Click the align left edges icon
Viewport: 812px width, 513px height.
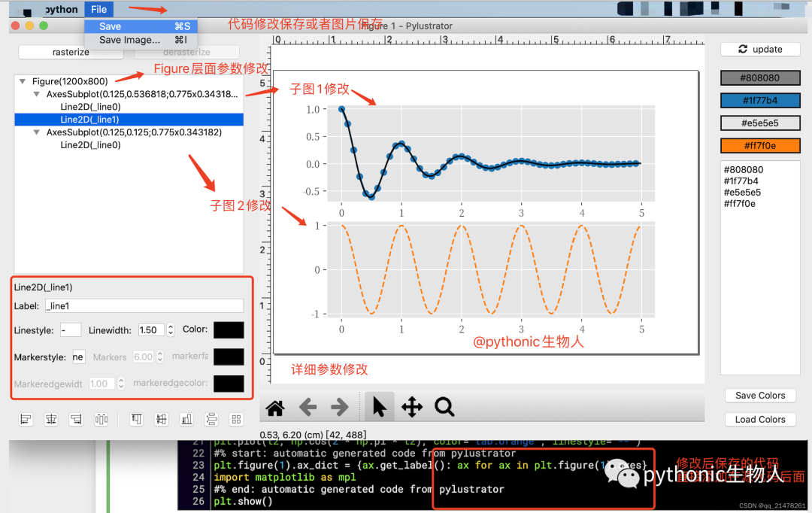coord(26,419)
